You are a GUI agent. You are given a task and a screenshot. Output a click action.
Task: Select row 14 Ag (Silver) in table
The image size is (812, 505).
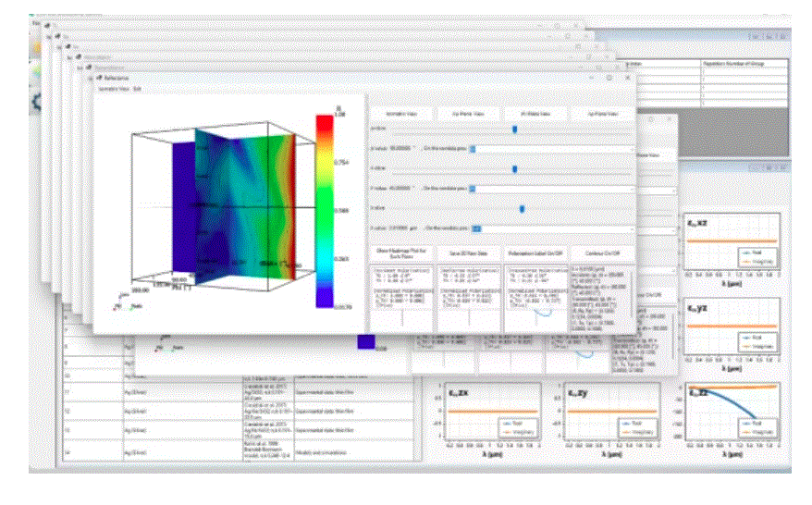pos(239,451)
